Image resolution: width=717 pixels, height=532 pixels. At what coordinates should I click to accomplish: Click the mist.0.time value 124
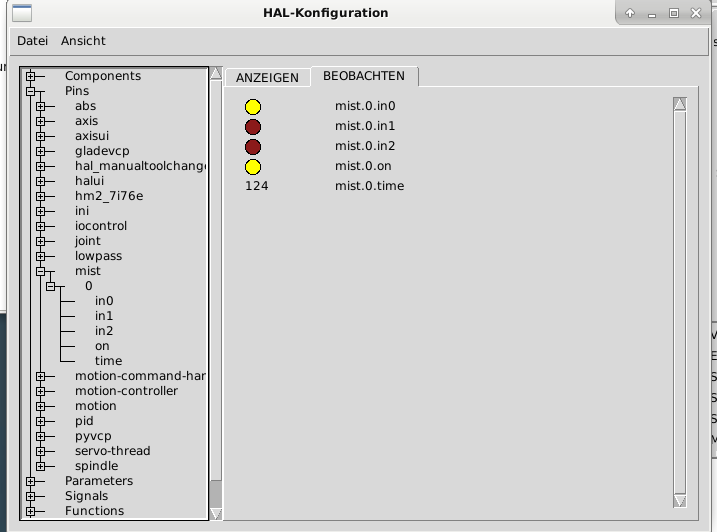tap(257, 186)
